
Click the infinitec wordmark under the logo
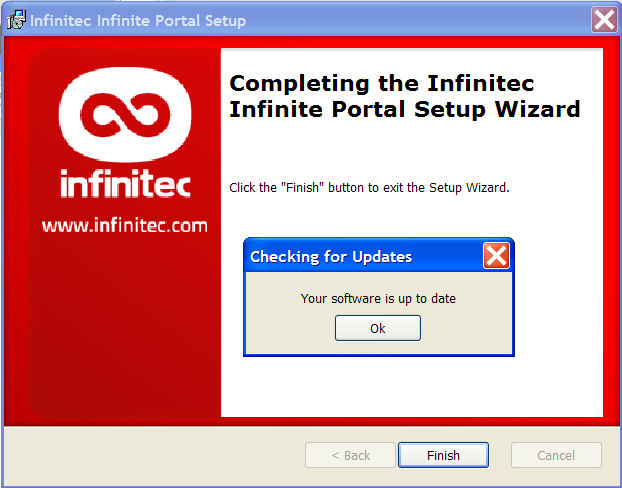point(125,184)
